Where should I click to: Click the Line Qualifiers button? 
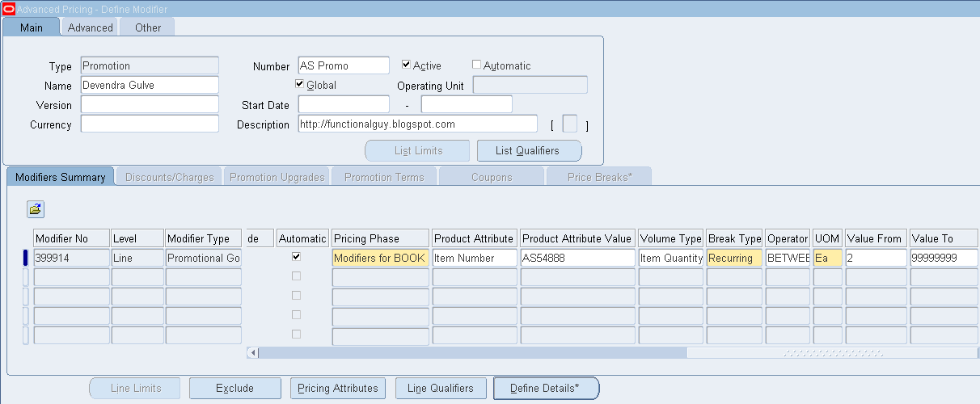[x=440, y=389]
